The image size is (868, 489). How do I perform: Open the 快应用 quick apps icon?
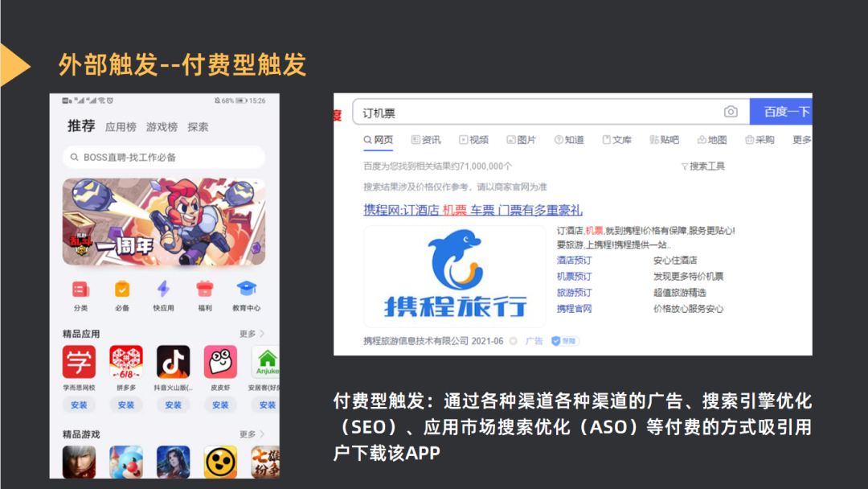pyautogui.click(x=163, y=289)
